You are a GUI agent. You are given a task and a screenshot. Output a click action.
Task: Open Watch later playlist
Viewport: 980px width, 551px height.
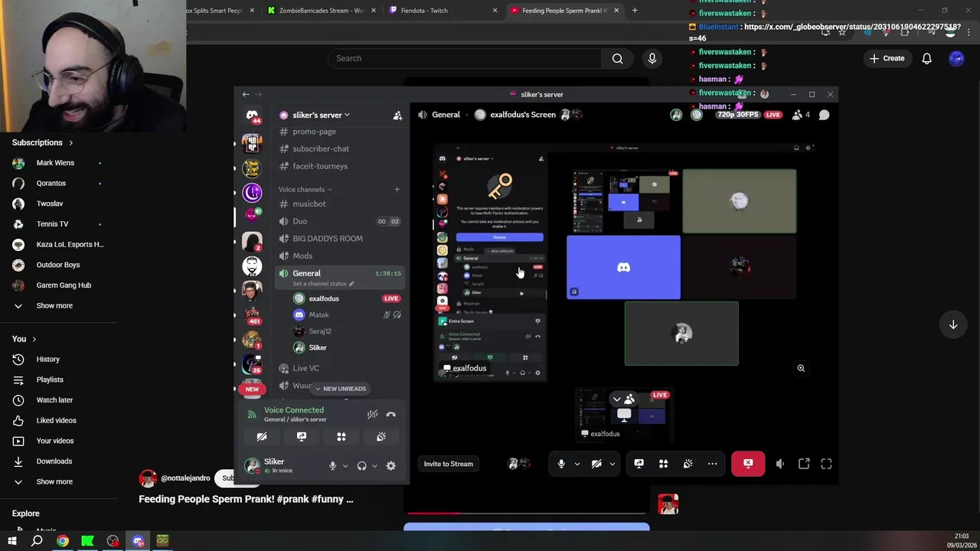(x=54, y=399)
